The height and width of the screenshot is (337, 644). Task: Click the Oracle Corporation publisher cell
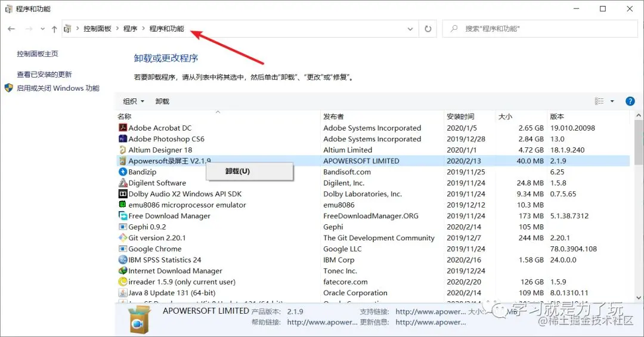[355, 293]
